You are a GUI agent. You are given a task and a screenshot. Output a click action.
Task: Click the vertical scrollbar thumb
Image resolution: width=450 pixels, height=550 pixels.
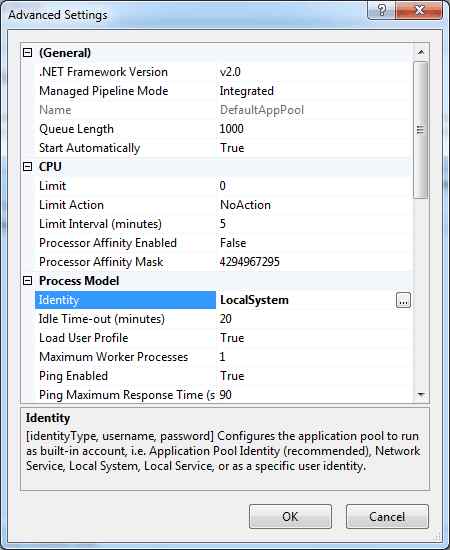coord(421,130)
